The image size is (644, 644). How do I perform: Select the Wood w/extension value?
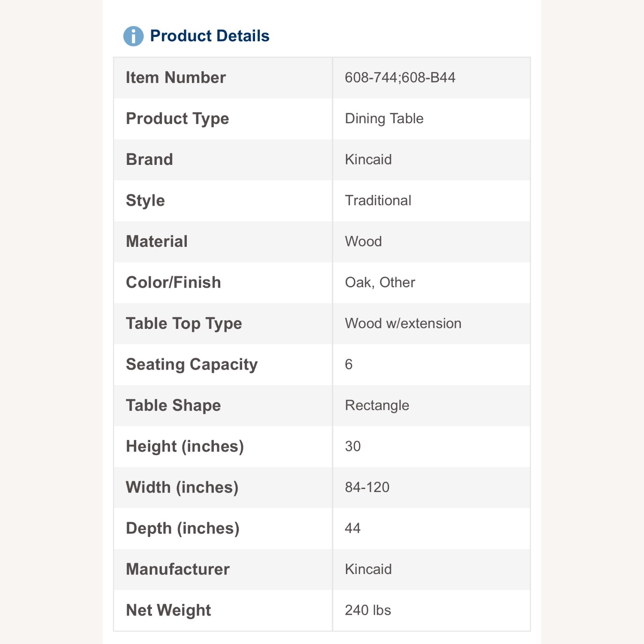(403, 323)
